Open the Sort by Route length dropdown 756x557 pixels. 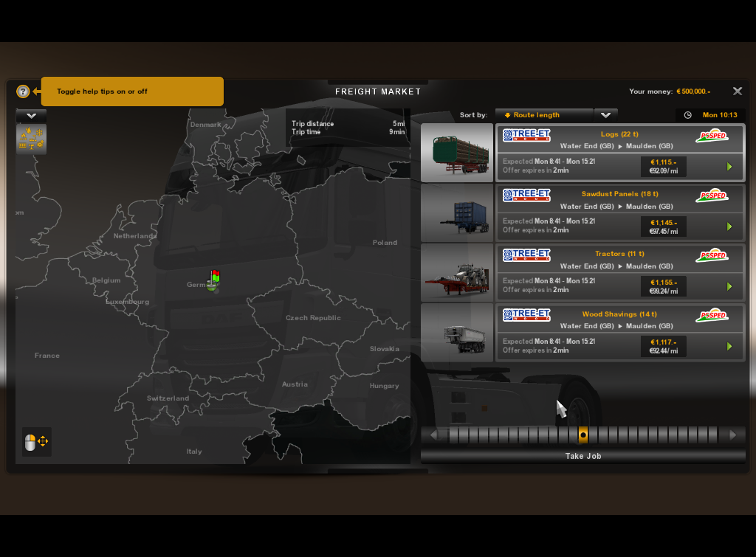click(x=544, y=115)
